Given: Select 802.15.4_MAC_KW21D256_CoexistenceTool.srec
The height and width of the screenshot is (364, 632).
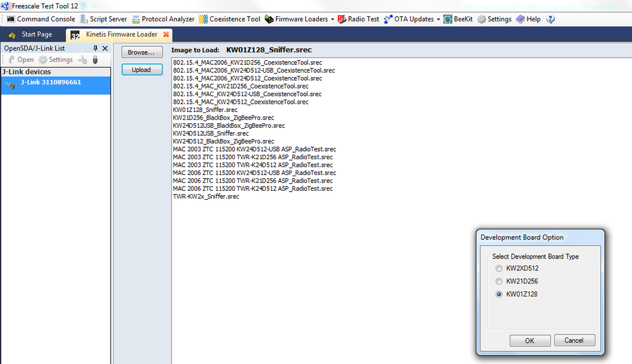Looking at the screenshot, I should point(240,86).
